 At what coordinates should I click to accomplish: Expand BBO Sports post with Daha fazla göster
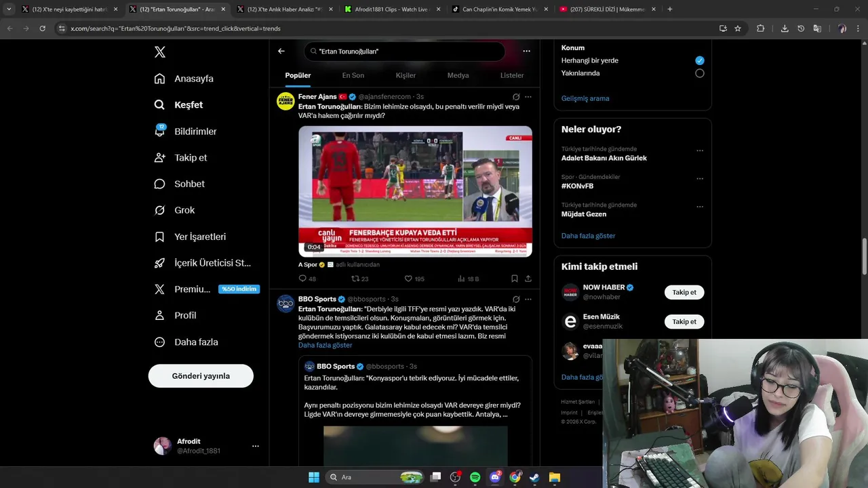click(x=325, y=345)
